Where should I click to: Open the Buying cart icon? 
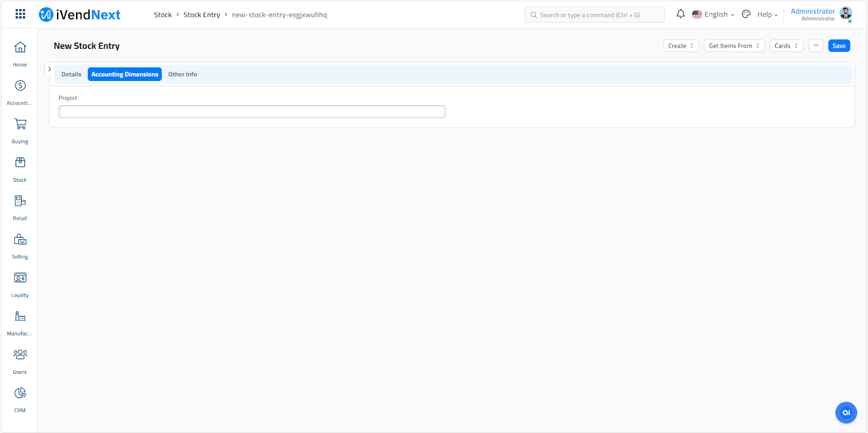click(x=20, y=124)
